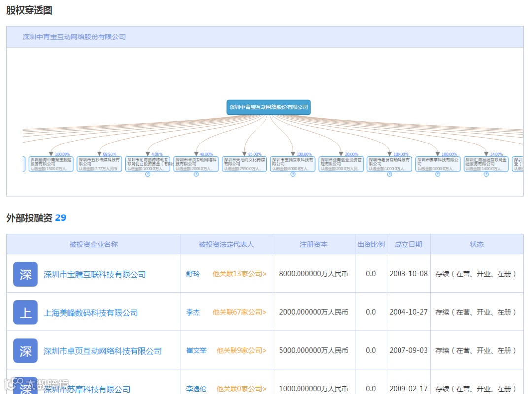Screen dimensions: 532x394
Task: Click the 85.00% ownership percentage label
Action: click(255, 154)
